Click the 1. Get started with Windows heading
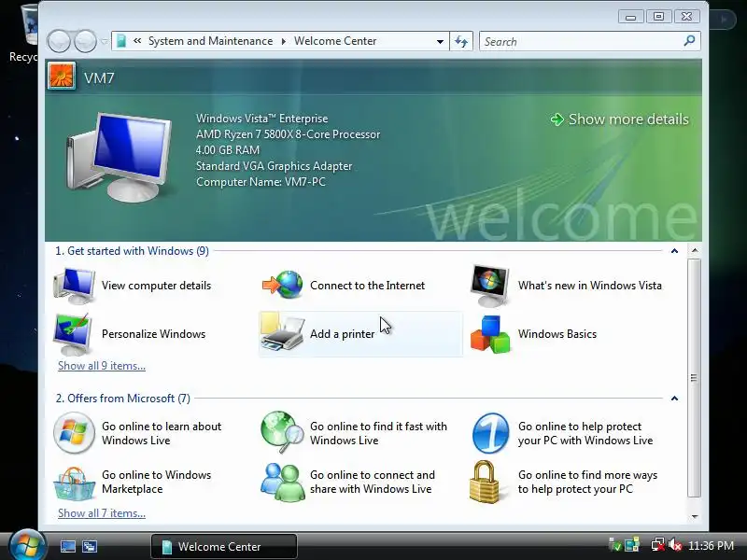 132,251
